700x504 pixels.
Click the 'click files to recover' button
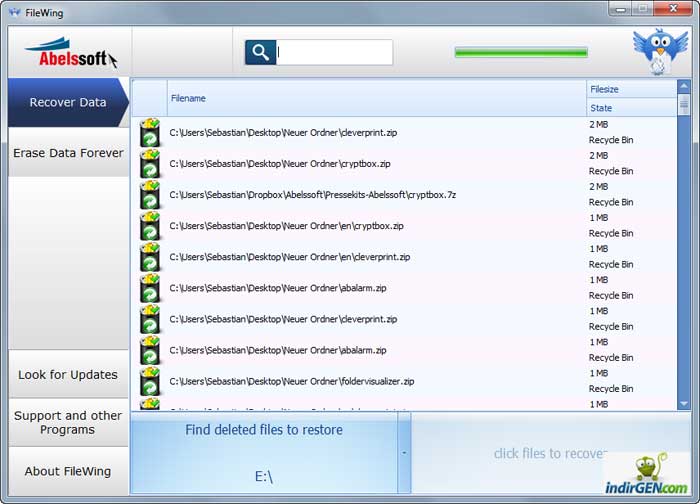(550, 454)
